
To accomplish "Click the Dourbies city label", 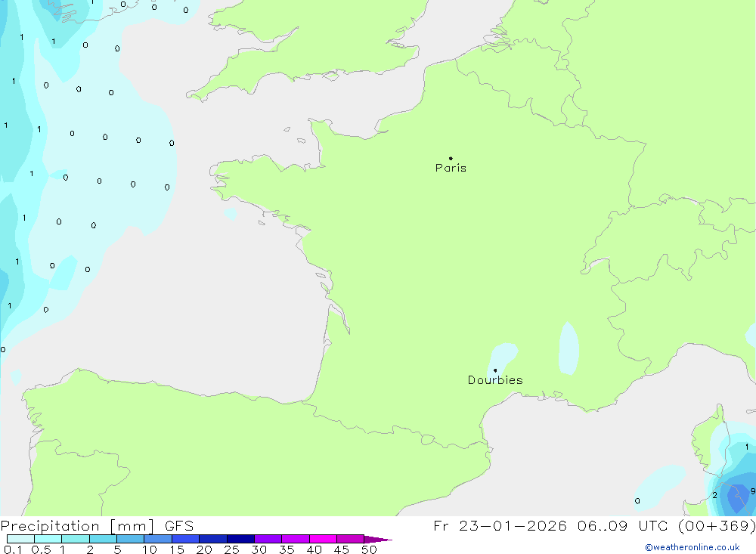I will click(495, 380).
